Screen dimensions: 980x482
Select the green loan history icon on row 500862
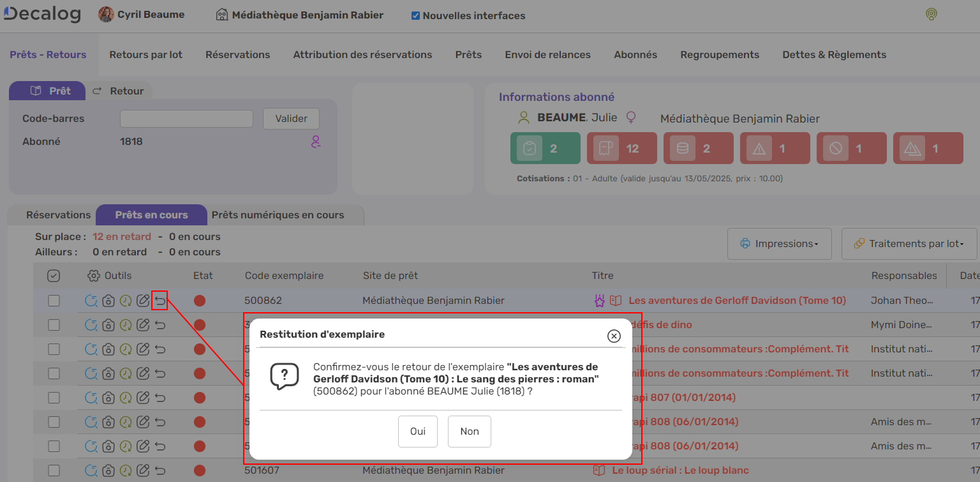[x=125, y=300]
